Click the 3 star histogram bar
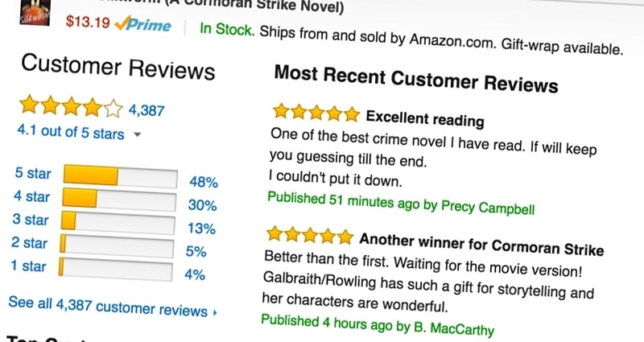Viewport: 644px width, 342px height. (118, 223)
